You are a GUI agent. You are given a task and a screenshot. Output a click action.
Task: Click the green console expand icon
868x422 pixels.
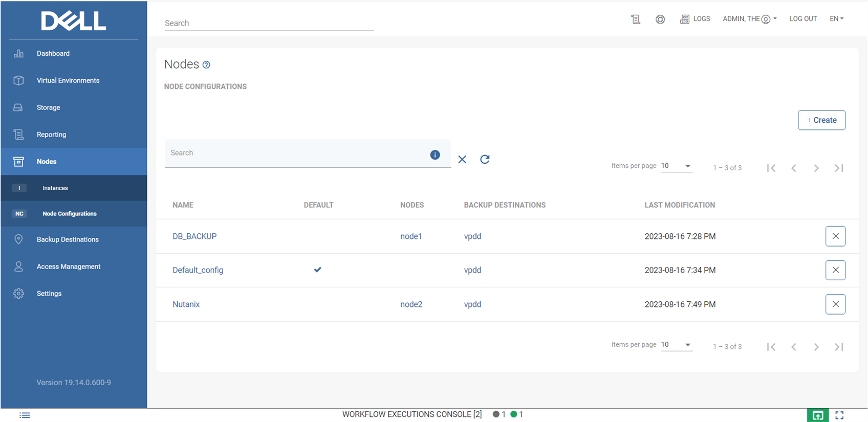(818, 415)
